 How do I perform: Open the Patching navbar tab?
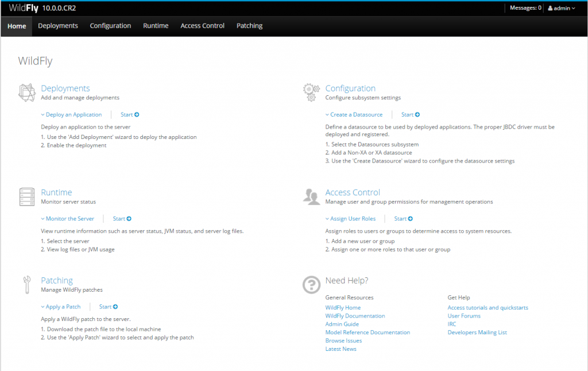click(x=249, y=26)
